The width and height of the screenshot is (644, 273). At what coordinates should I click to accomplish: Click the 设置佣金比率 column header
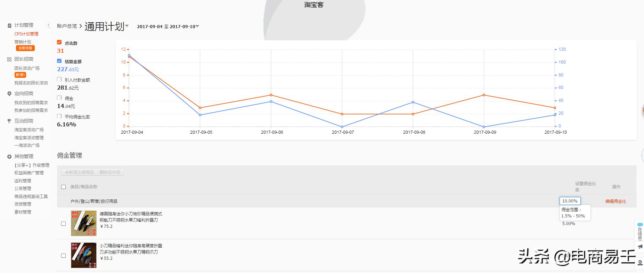tap(585, 187)
